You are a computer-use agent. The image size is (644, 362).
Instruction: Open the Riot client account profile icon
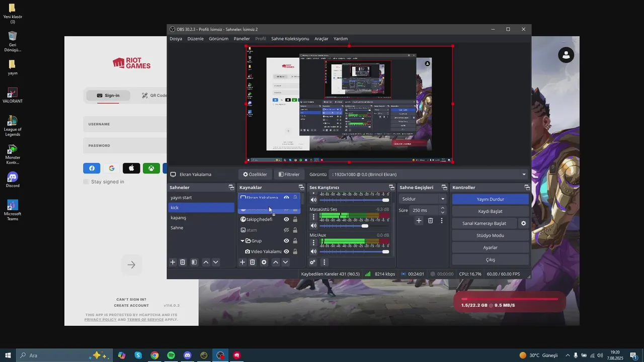567,55
